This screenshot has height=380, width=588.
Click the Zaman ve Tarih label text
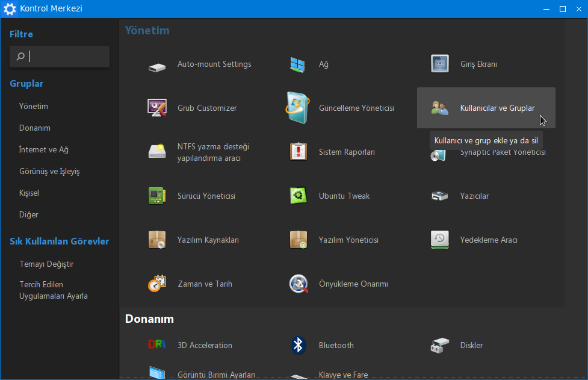[x=205, y=284]
